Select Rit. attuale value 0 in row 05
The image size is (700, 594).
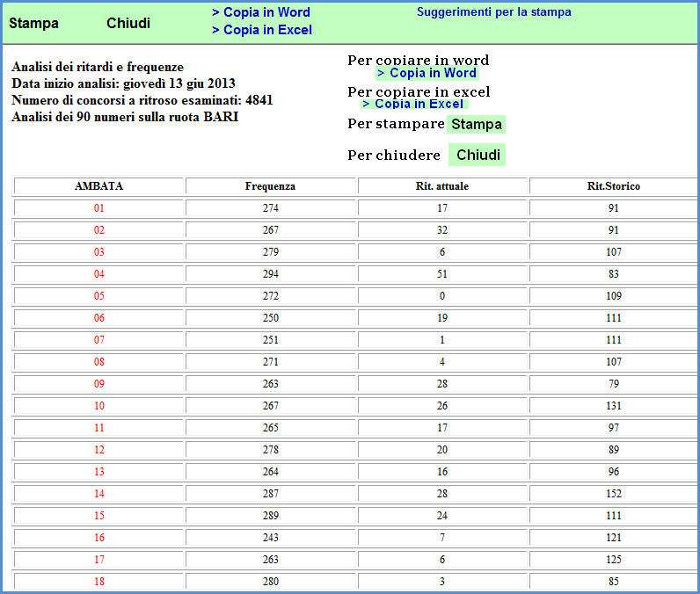click(x=442, y=295)
